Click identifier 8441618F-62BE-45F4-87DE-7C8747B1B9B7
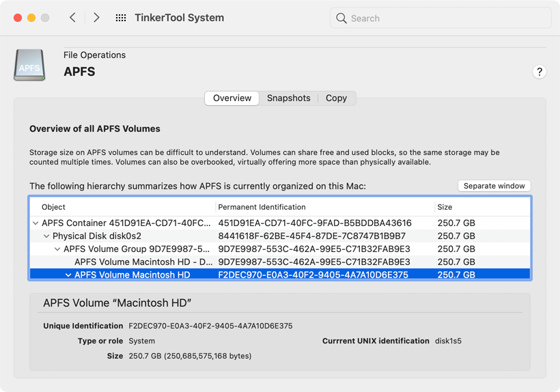Screen dimensions: 560x392 click(x=312, y=236)
